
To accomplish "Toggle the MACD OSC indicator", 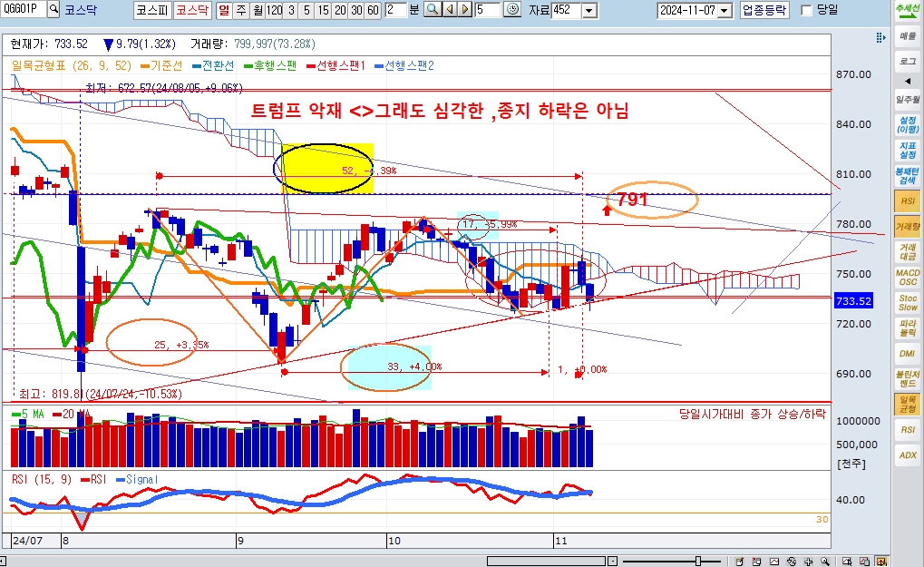I will [x=908, y=277].
